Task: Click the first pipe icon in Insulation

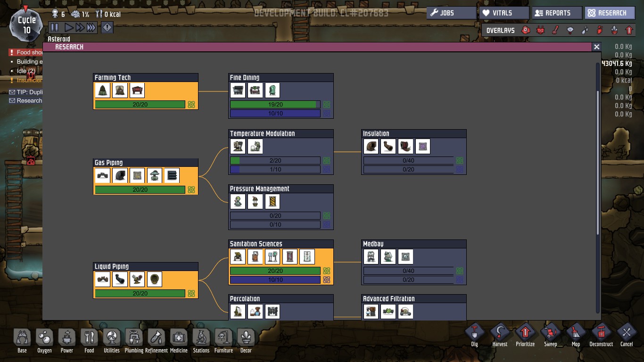Action: coord(371,147)
